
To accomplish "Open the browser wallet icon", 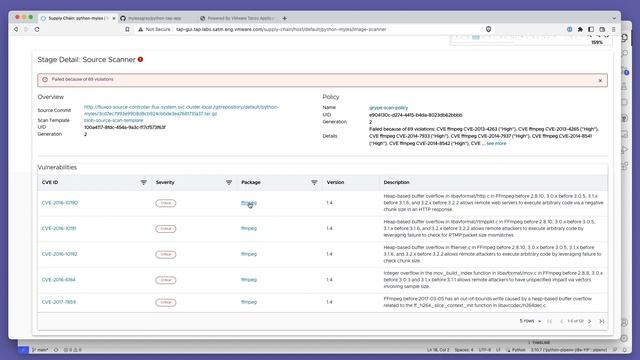I will pyautogui.click(x=602, y=29).
